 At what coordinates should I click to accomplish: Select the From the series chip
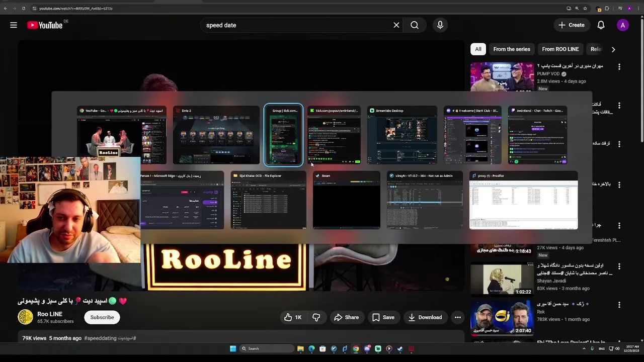click(x=512, y=49)
